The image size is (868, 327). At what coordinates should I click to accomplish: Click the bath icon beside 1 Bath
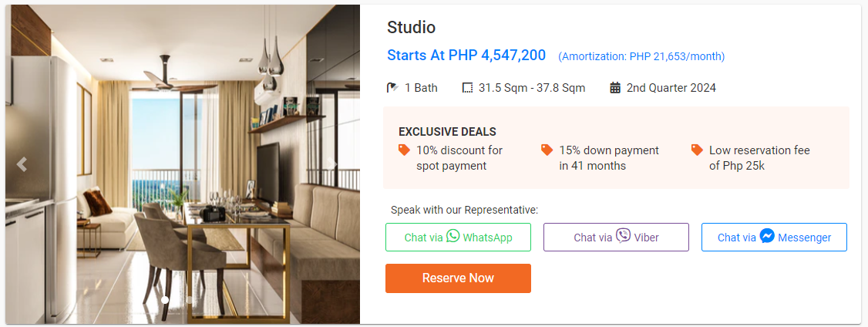tap(393, 88)
